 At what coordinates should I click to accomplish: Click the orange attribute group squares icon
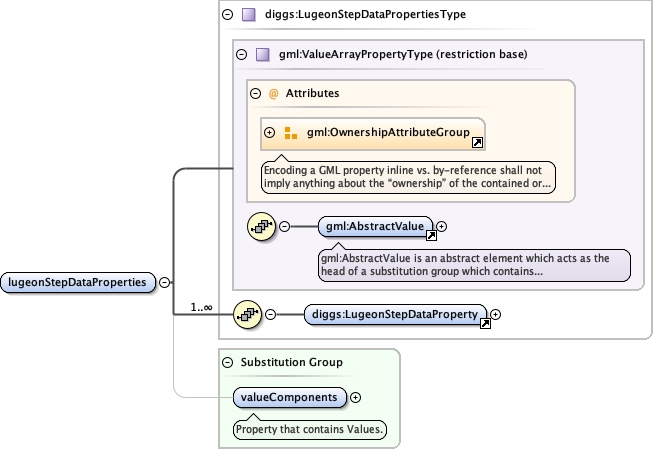(x=291, y=133)
